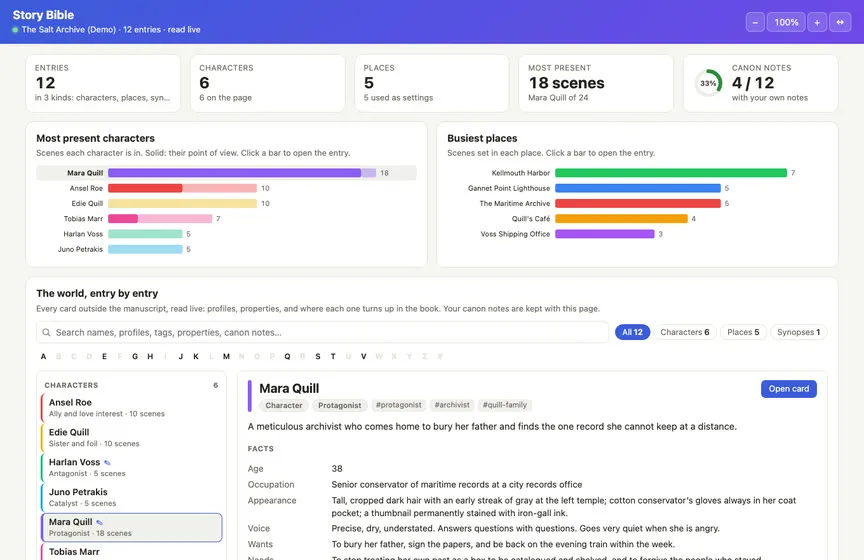Click the Places 5 stat card
Screen dimensions: 864x560
432,83
